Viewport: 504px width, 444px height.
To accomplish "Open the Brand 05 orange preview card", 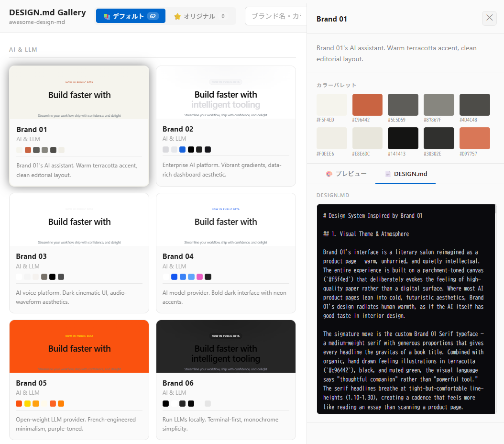I will pyautogui.click(x=79, y=346).
